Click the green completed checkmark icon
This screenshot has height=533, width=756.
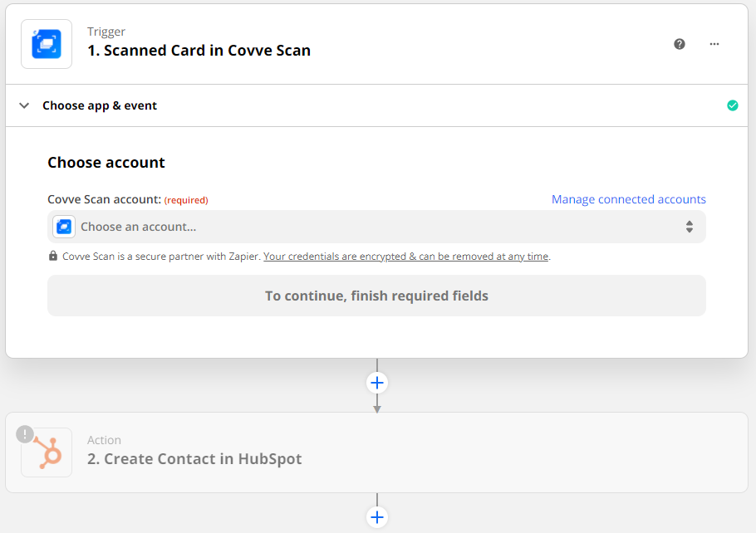tap(732, 105)
